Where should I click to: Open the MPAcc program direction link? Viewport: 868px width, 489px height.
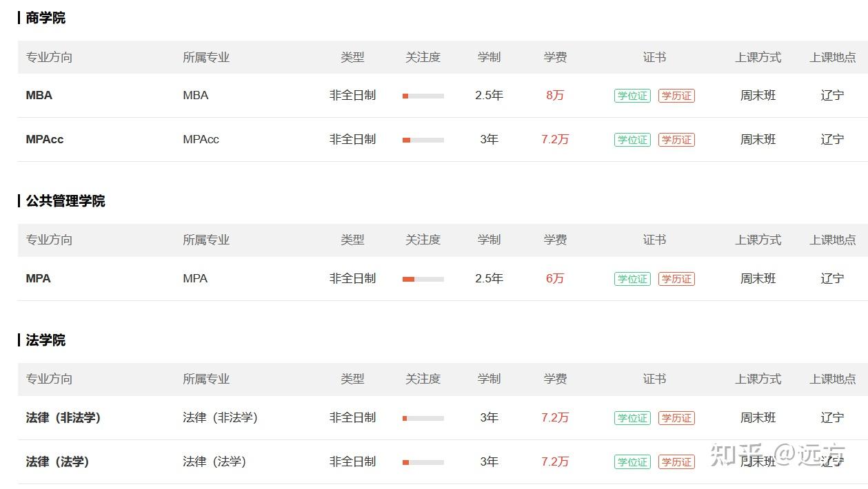[45, 140]
